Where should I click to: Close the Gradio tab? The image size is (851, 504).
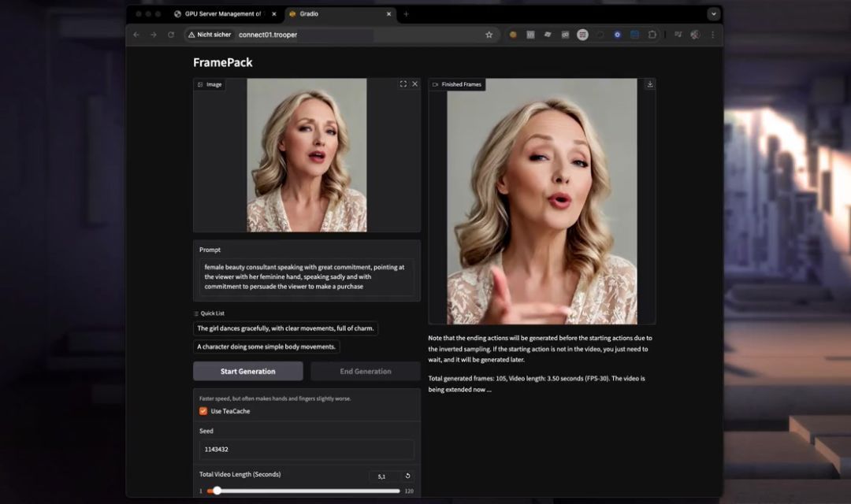[x=388, y=14]
